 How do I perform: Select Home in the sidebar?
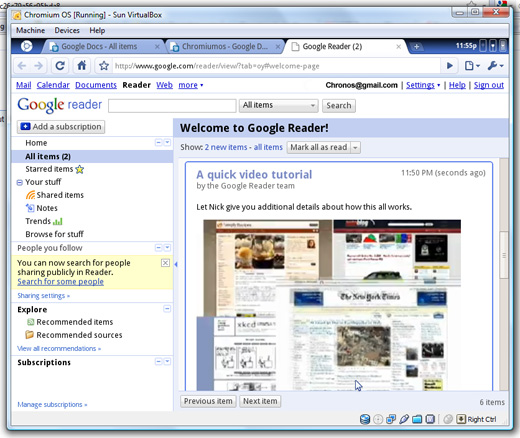(x=36, y=143)
